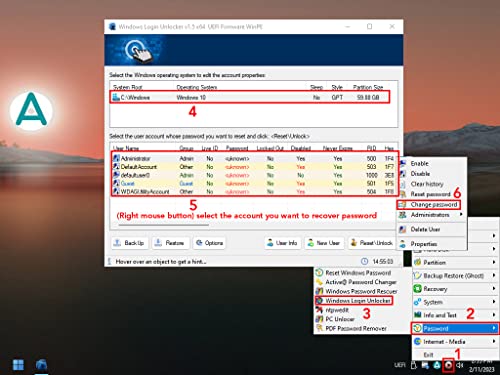The height and width of the screenshot is (375, 500).
Task: Click the BackUp button
Action: [129, 243]
